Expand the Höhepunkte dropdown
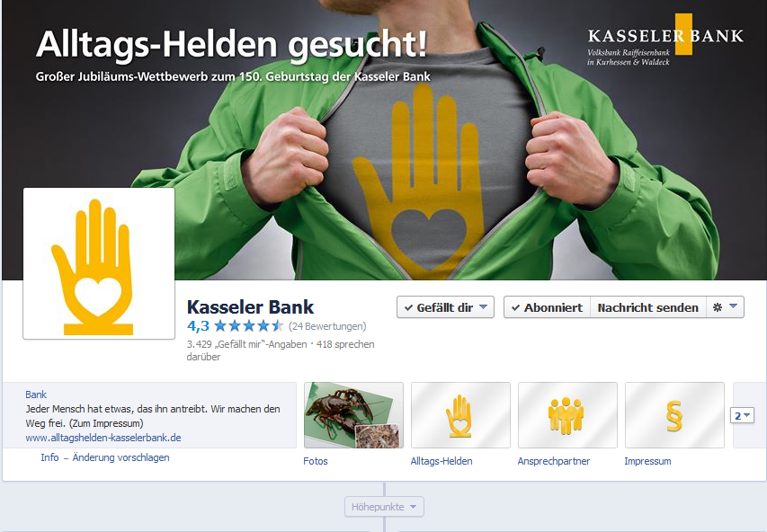 [384, 507]
